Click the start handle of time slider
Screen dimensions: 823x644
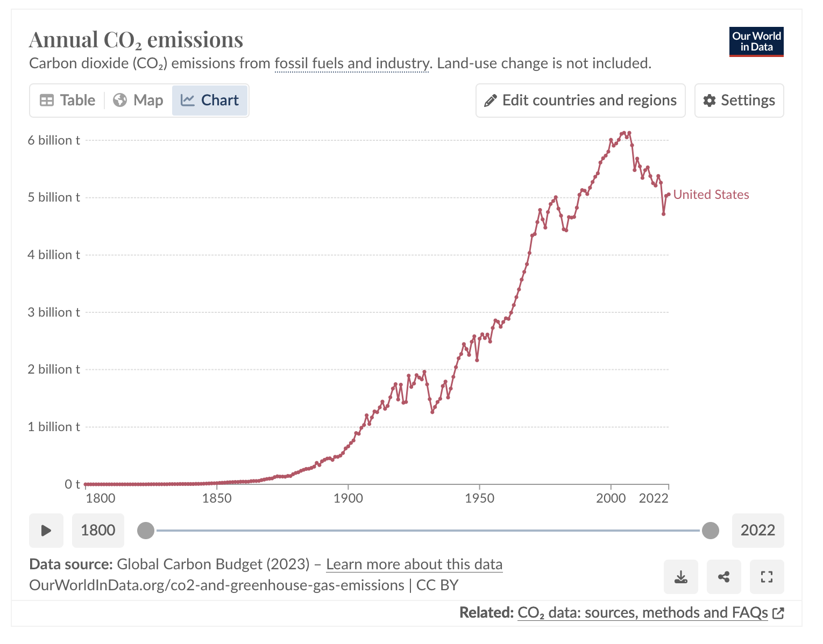coord(145,531)
